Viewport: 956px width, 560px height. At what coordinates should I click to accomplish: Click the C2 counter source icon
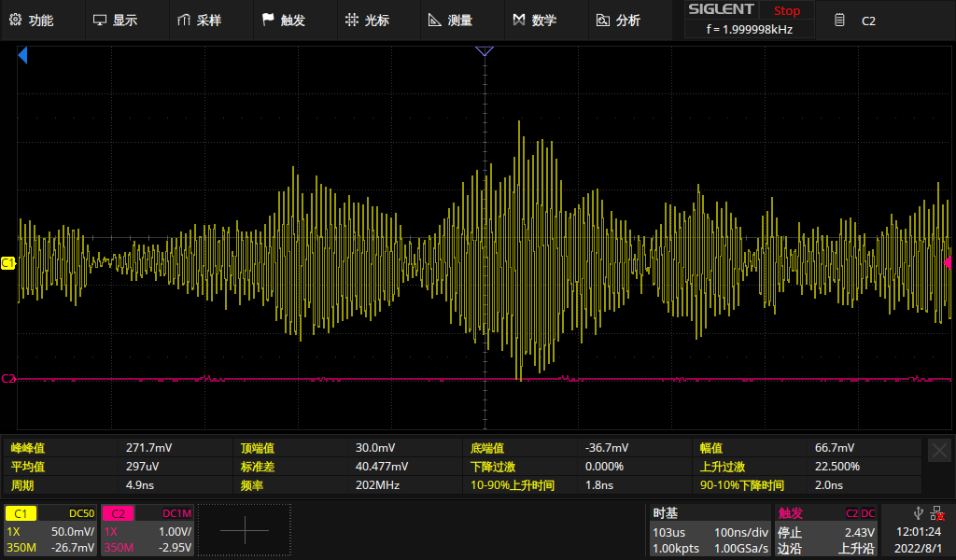click(x=840, y=20)
